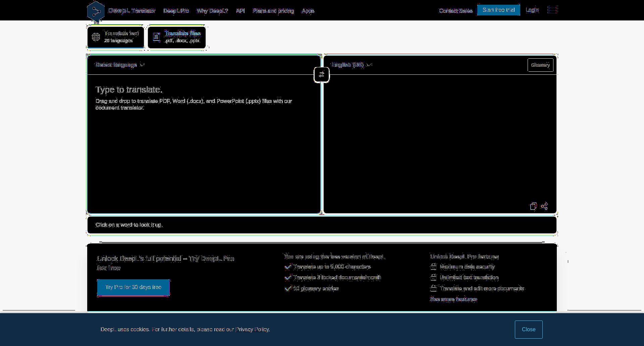Open Why DeepL? menu item
Viewport: 644px width, 346px height.
pos(212,11)
